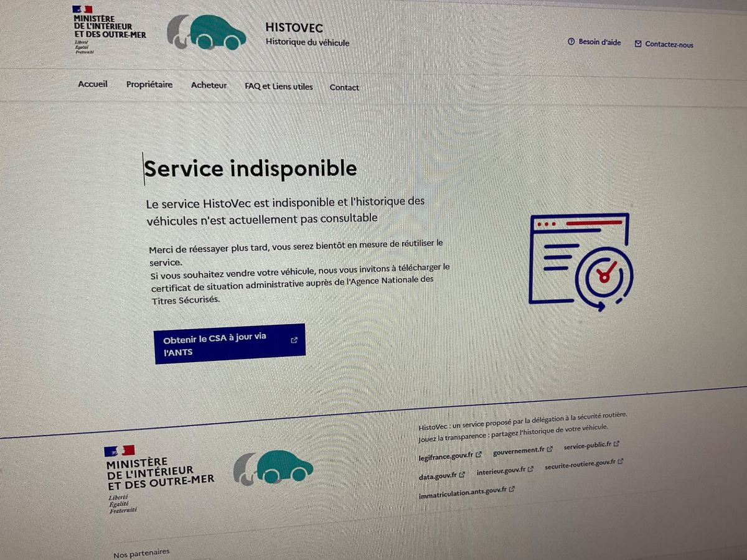Open interieur.gouv.fr footer link

tap(505, 471)
